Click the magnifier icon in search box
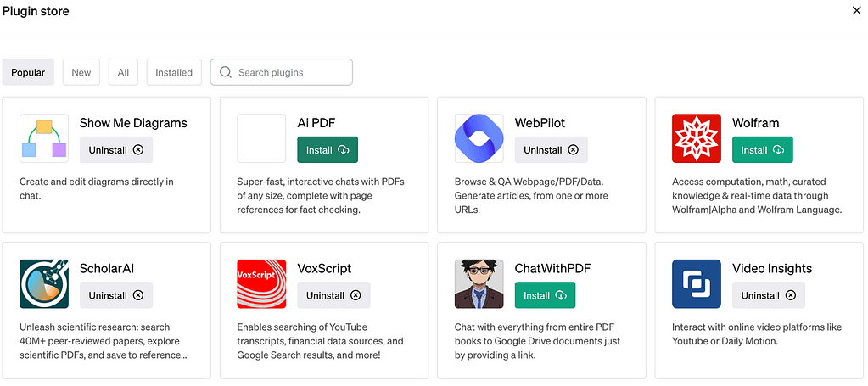The width and height of the screenshot is (868, 386). [226, 73]
